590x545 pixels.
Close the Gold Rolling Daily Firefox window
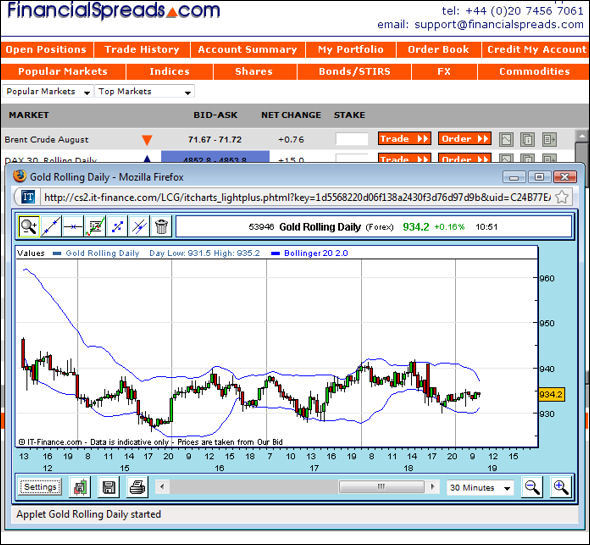pyautogui.click(x=565, y=177)
